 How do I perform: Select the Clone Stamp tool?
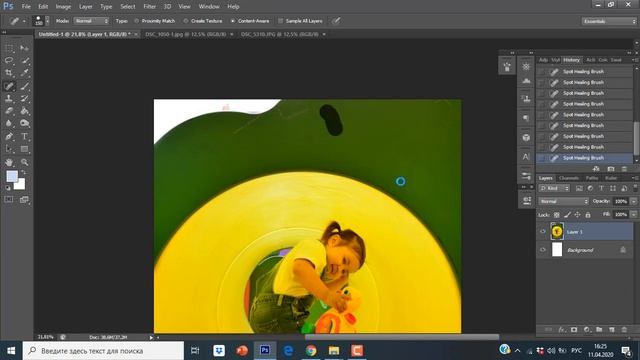pyautogui.click(x=9, y=98)
